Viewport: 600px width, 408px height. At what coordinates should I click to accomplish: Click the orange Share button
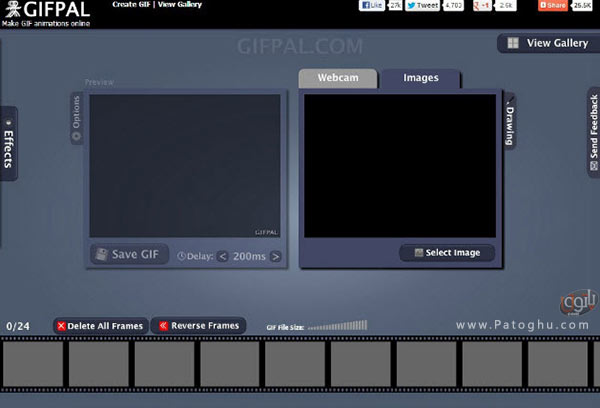[553, 5]
